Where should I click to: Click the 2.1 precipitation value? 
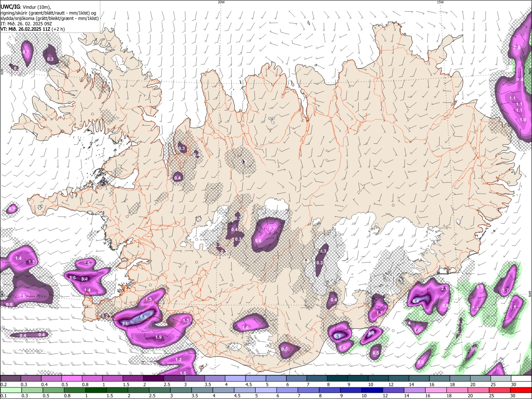tap(444, 289)
